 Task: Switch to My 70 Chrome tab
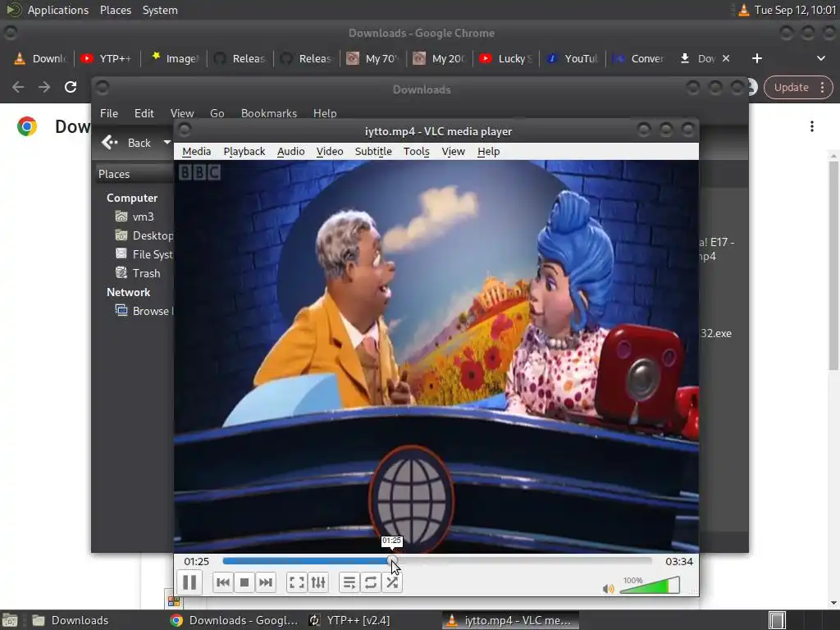coord(373,58)
